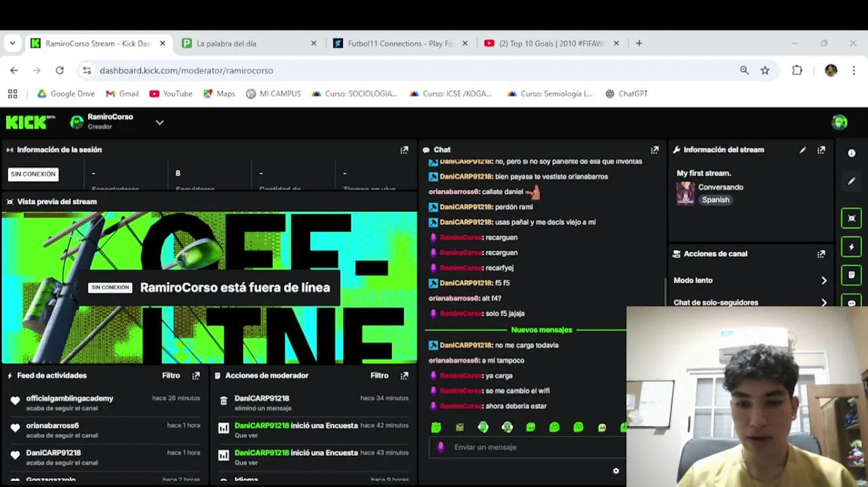Insert the headphones emote with purple eyes
Image resolution: width=868 pixels, height=487 pixels.
507,427
